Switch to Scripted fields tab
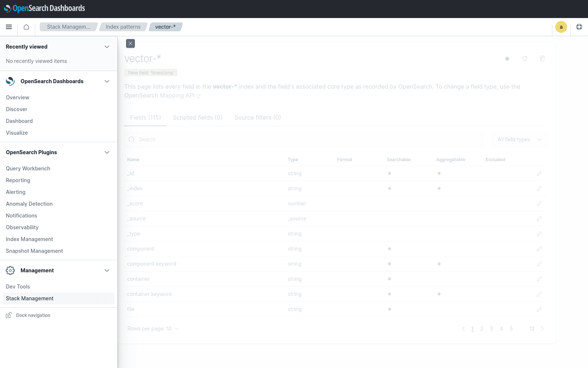 pyautogui.click(x=197, y=118)
